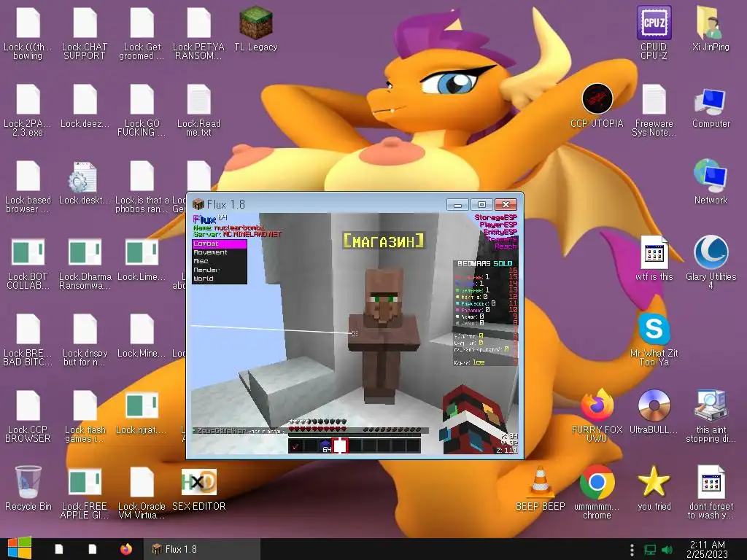Open Lock.CHAT SUPPORT file icon
This screenshot has height=560, width=747.
pyautogui.click(x=85, y=23)
